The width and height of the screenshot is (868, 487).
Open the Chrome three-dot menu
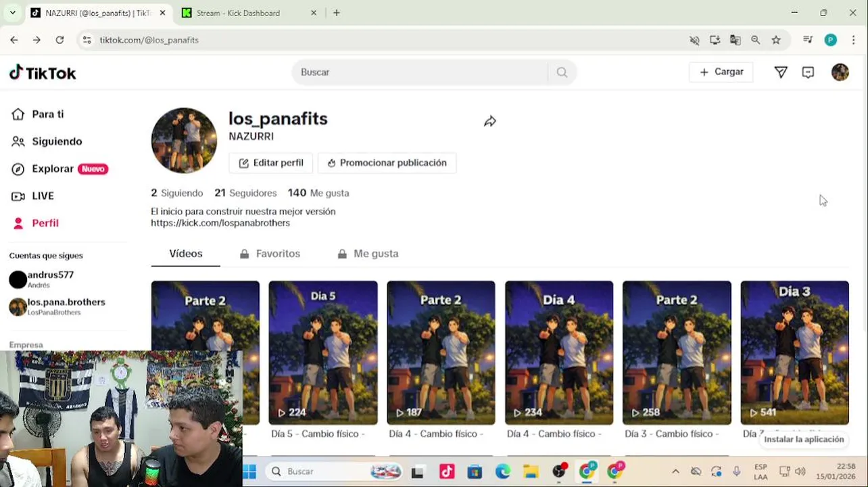(x=853, y=40)
